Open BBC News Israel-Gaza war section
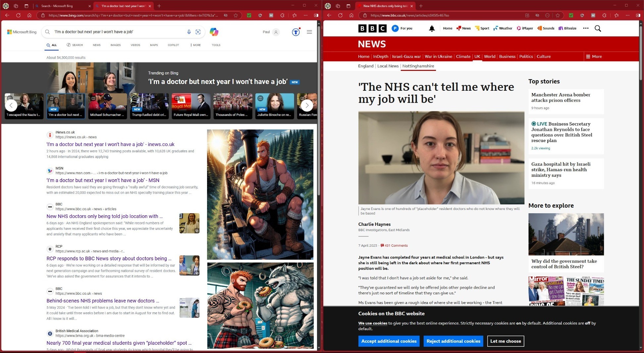 pos(406,57)
